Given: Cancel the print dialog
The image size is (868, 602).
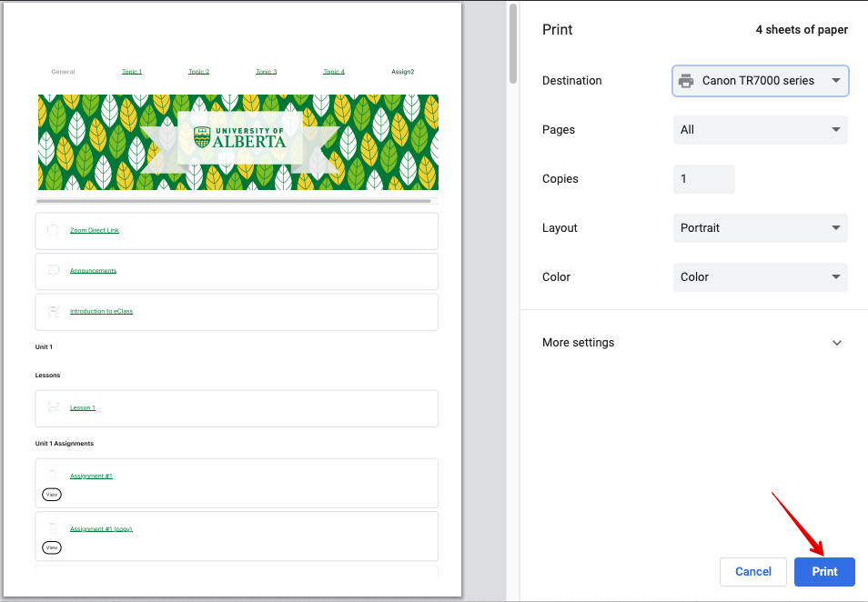Looking at the screenshot, I should 752,572.
